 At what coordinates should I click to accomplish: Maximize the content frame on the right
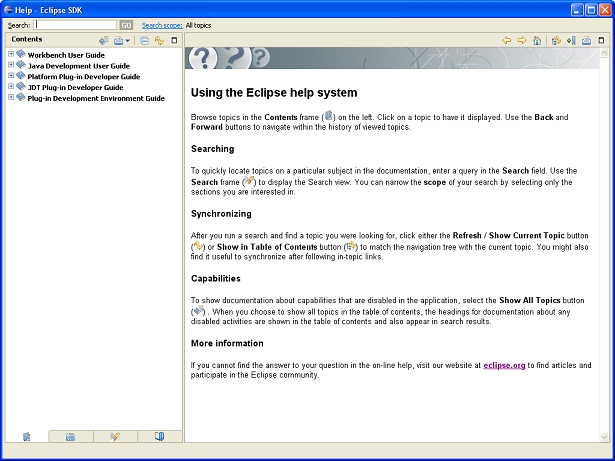(x=601, y=40)
